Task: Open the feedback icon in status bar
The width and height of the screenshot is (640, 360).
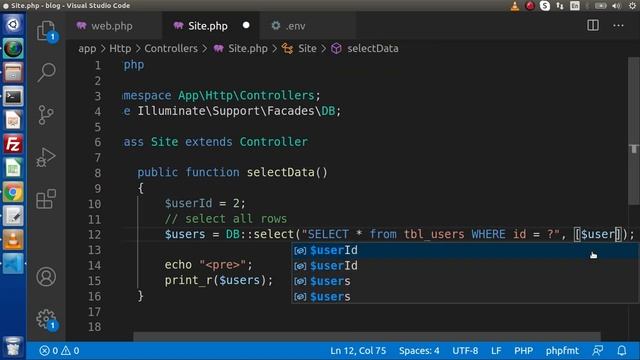Action: (598, 351)
